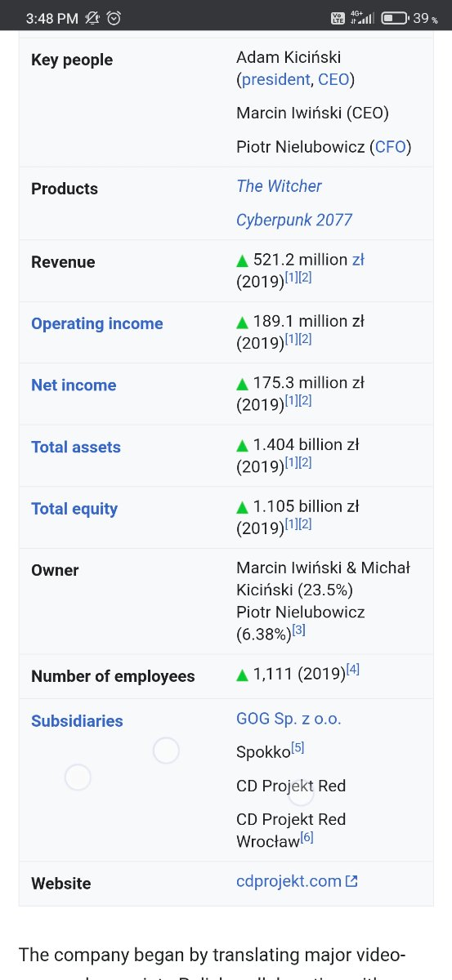Follow the Net income label link
The image size is (452, 980).
74,385
